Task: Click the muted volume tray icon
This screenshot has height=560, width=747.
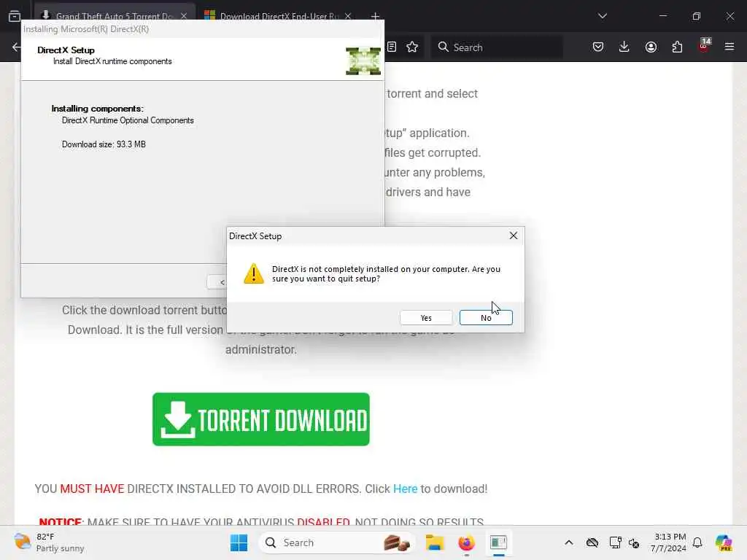Action: pyautogui.click(x=634, y=542)
